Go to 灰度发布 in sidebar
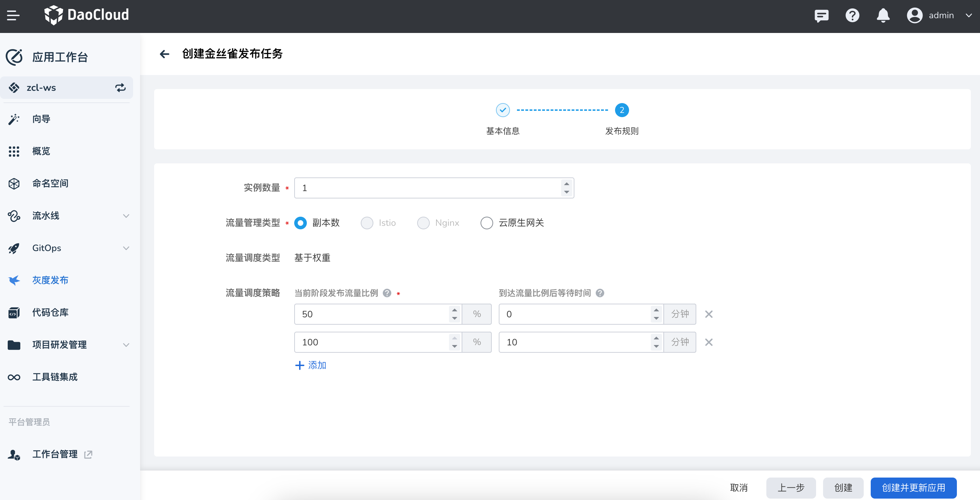The width and height of the screenshot is (980, 500). point(50,280)
